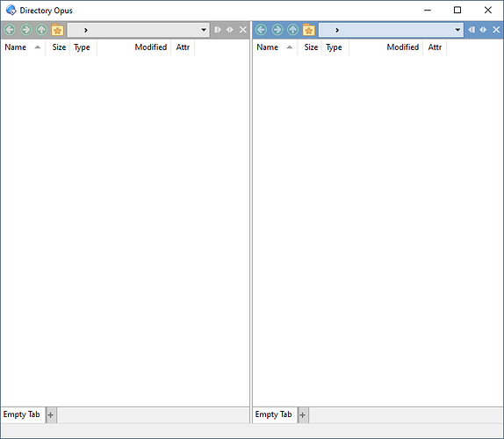Select the right pane's Empty Tab
The height and width of the screenshot is (439, 504).
point(274,414)
